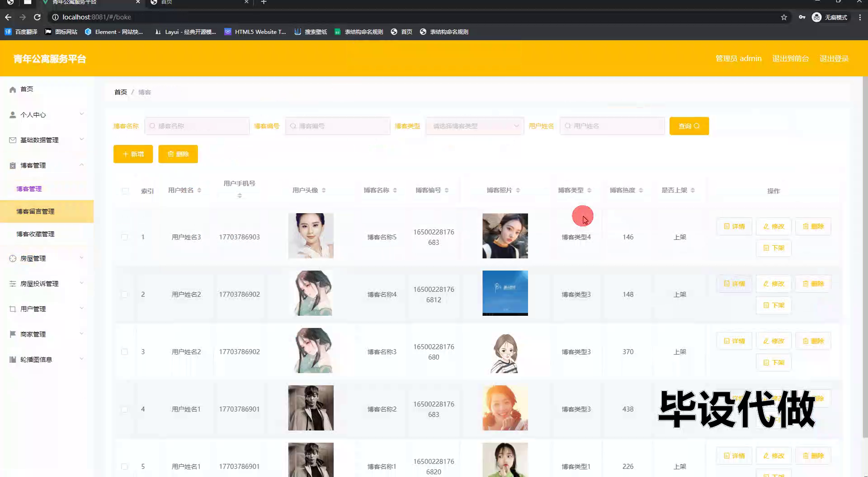Click the page vertical scrollbar
This screenshot has height=477, width=868.
865,257
